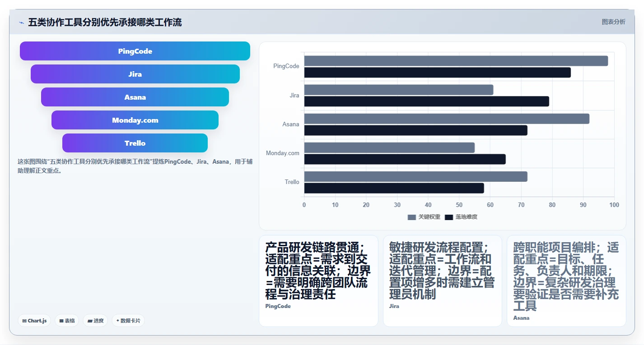Click the small icon beside the header title
The image size is (644, 345).
point(21,23)
